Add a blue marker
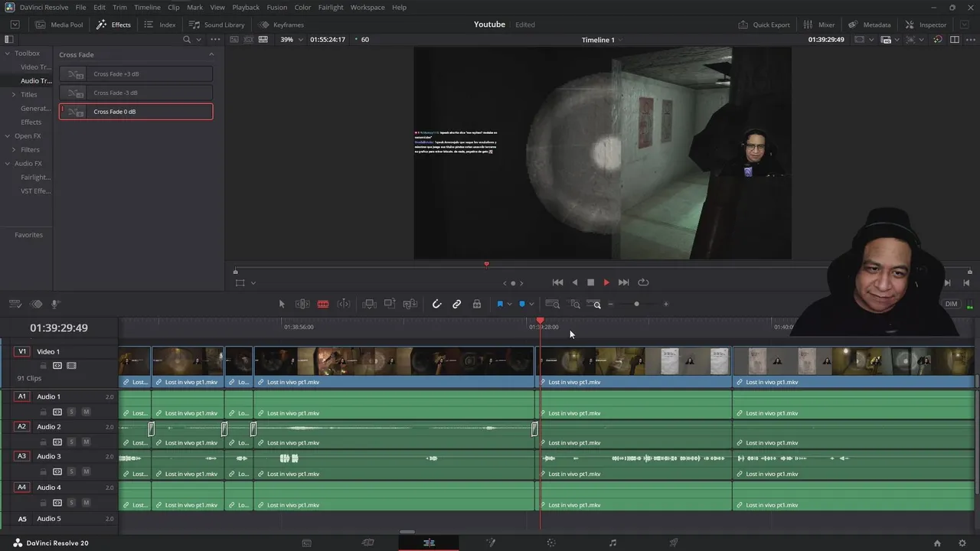Screen dimensions: 980x551 (x=522, y=304)
